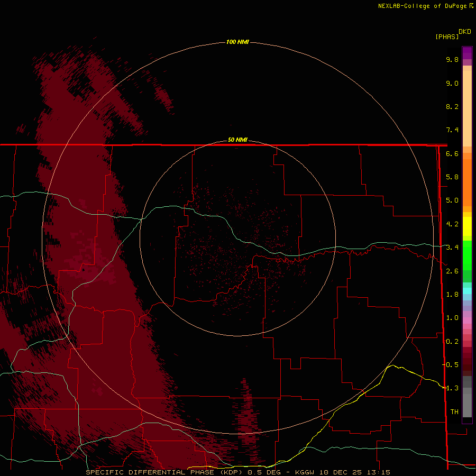Click the -1.3 value on the color scale

451,388
